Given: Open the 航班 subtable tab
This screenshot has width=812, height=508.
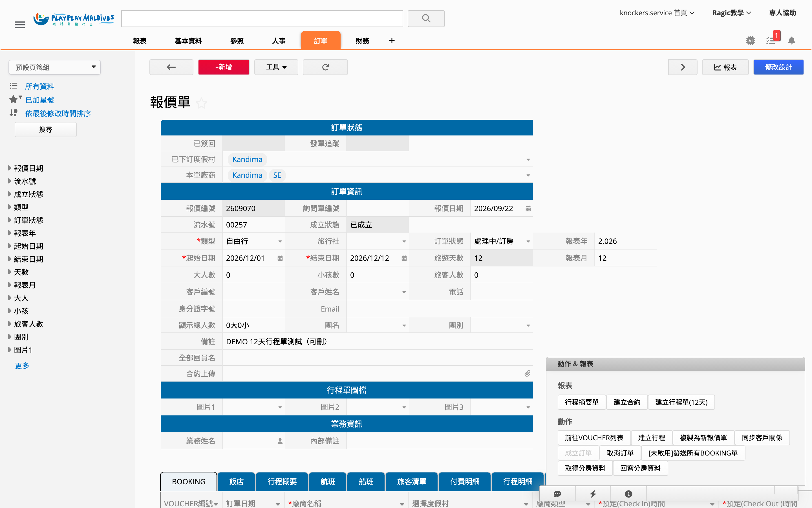Looking at the screenshot, I should pos(328,481).
